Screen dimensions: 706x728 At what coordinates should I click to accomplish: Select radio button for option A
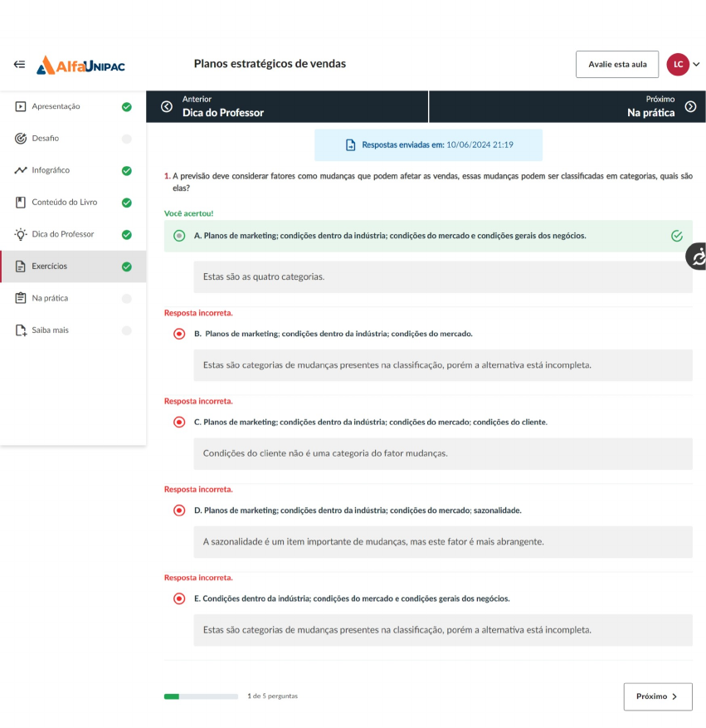pyautogui.click(x=179, y=236)
